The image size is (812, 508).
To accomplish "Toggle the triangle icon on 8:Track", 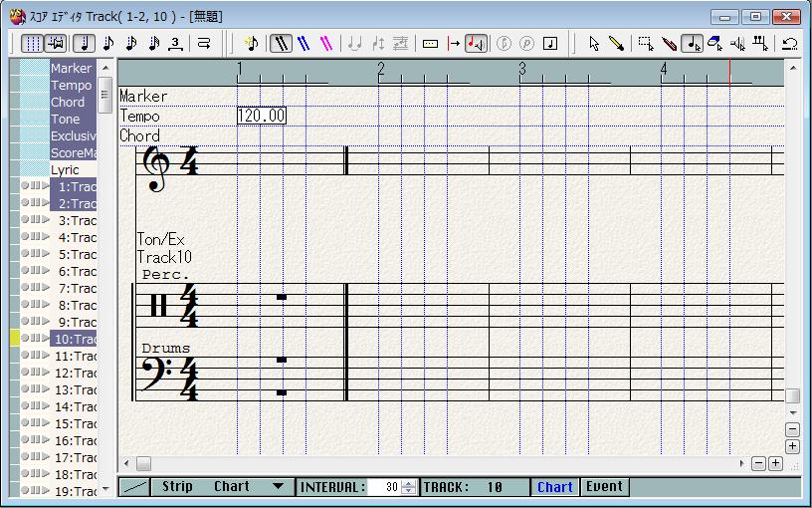I will tap(46, 304).
